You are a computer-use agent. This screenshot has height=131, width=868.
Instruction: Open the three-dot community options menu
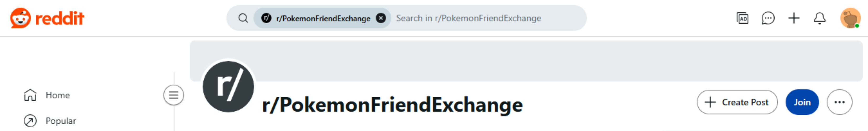pos(839,102)
